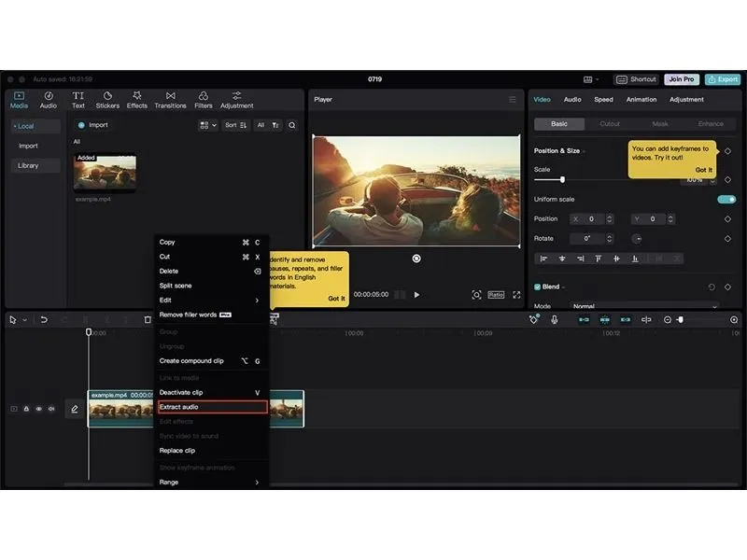
Task: Click the Export button
Action: pyautogui.click(x=723, y=79)
